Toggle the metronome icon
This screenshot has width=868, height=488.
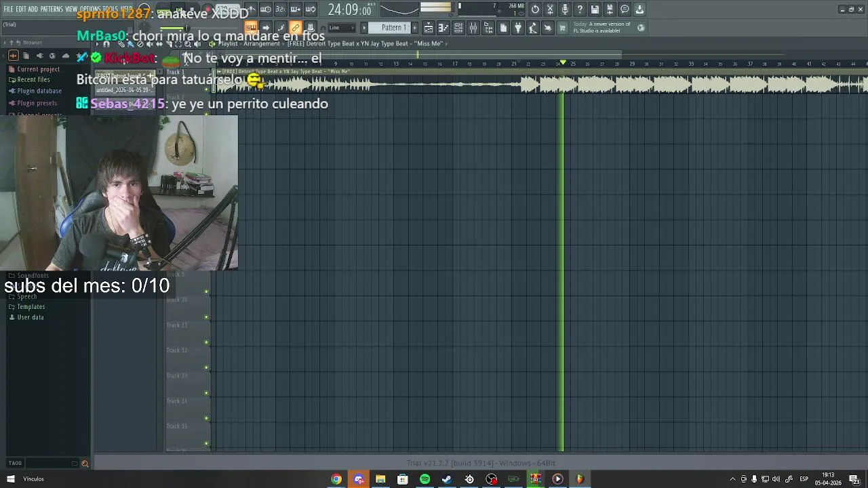pyautogui.click(x=251, y=9)
